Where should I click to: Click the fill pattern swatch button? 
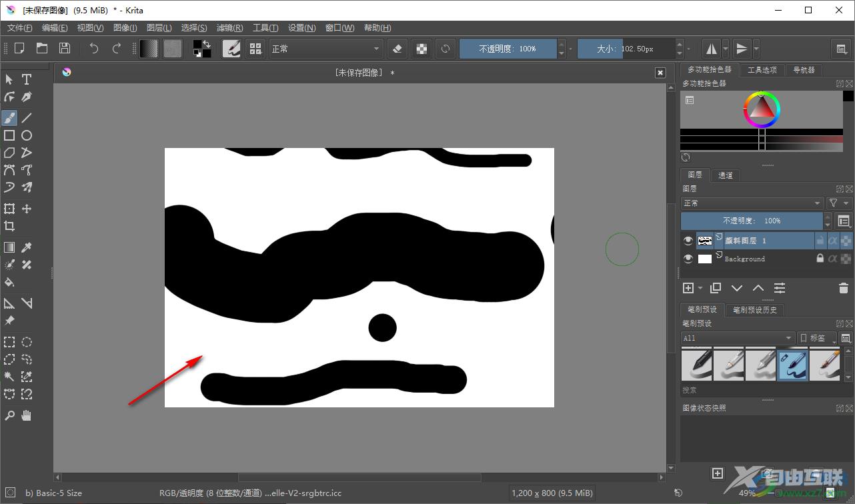point(173,49)
